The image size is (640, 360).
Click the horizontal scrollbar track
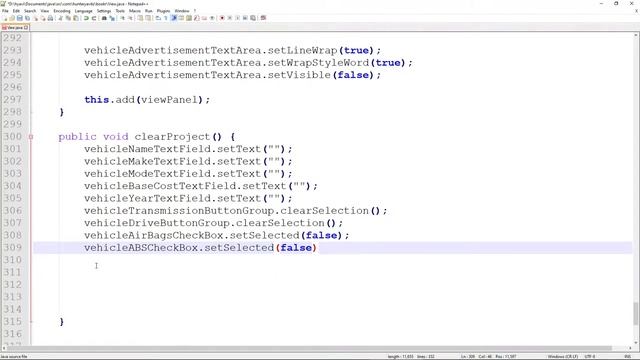[x=318, y=348]
